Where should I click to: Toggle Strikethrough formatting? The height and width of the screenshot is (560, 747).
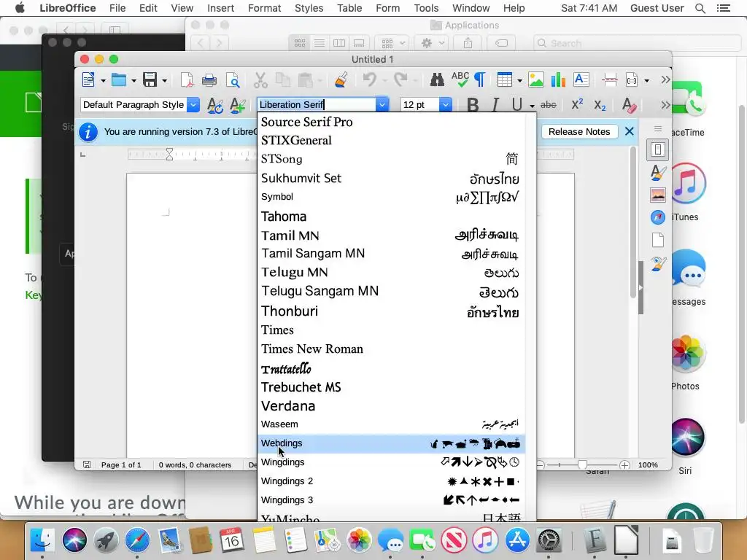[x=549, y=105]
